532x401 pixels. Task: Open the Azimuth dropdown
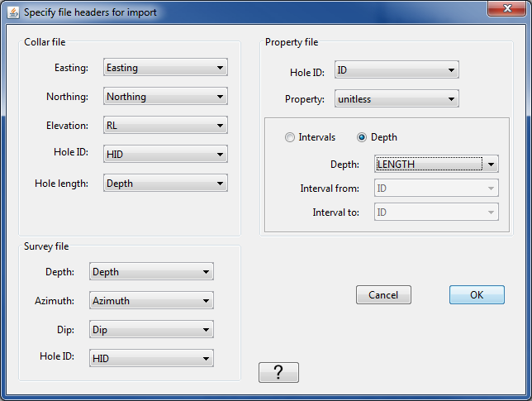(151, 300)
